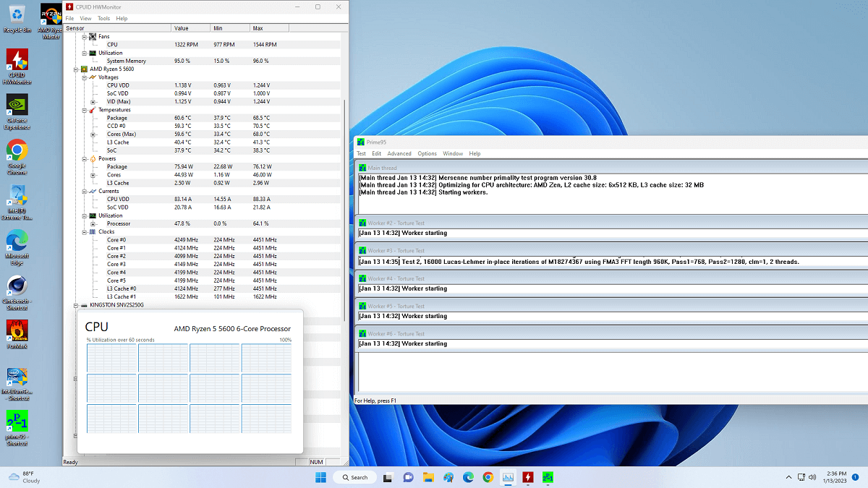Open the GeForce Experience desktop shortcut
This screenshot has width=868, height=488.
pos(17,112)
